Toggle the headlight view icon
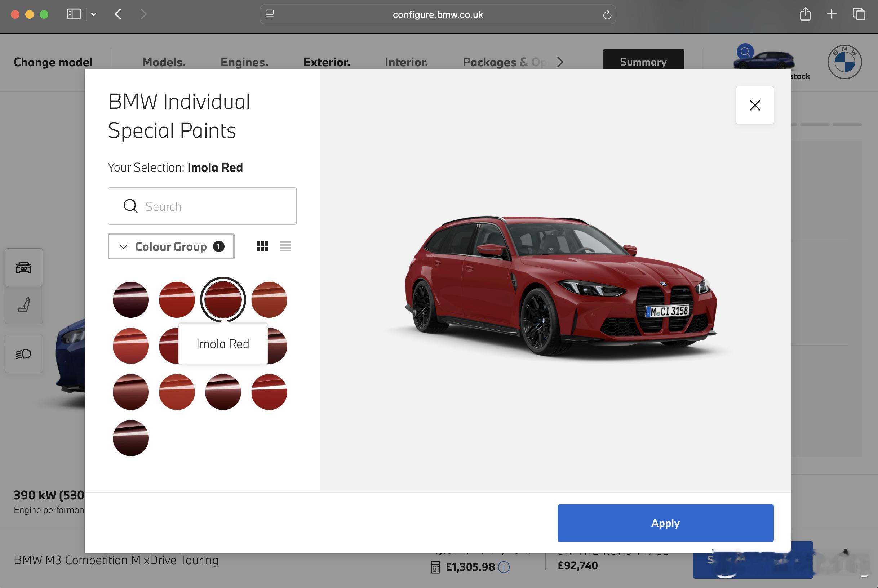 pyautogui.click(x=24, y=353)
